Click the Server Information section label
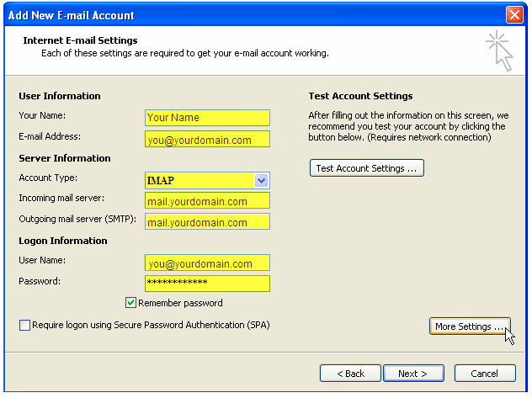Viewport: 532px width, 398px height. click(65, 158)
